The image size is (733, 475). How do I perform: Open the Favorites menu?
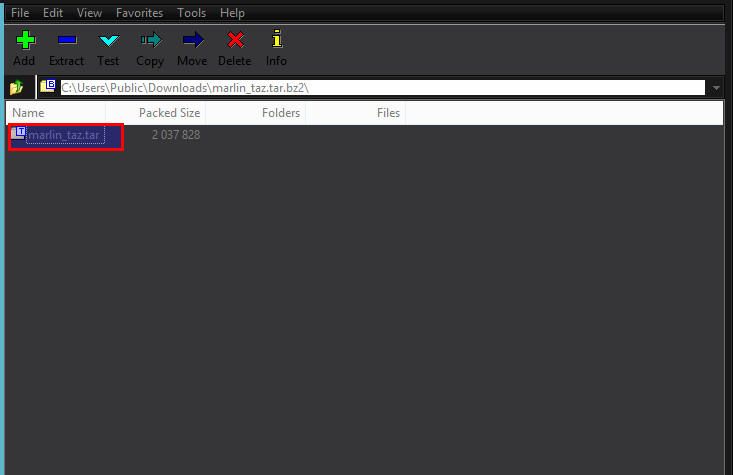click(x=139, y=13)
